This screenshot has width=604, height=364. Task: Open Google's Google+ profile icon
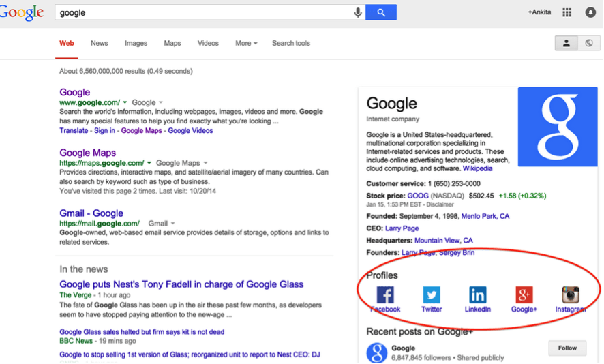[524, 294]
